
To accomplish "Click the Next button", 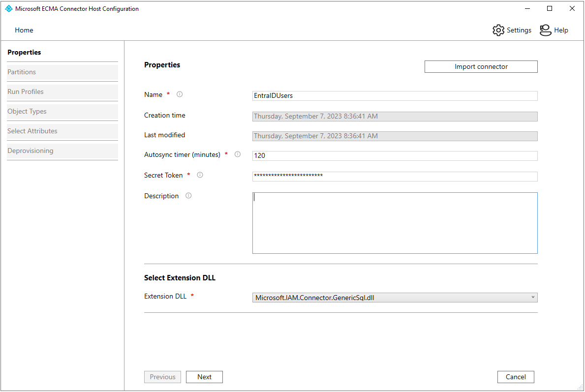I will point(204,377).
